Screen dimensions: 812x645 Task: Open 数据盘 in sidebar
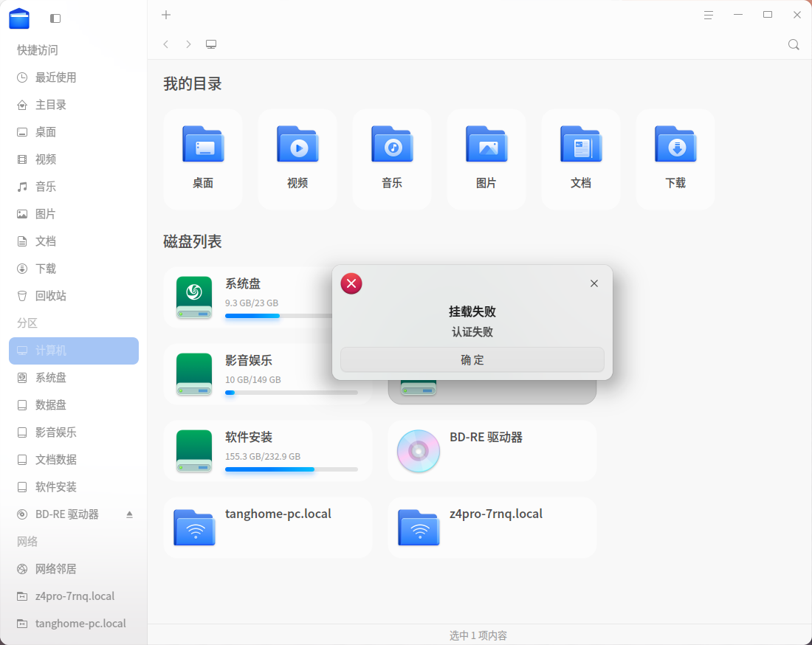pos(74,405)
